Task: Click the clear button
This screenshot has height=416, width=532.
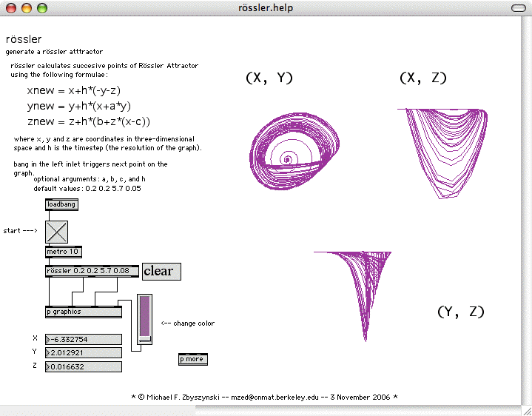Action: (161, 272)
